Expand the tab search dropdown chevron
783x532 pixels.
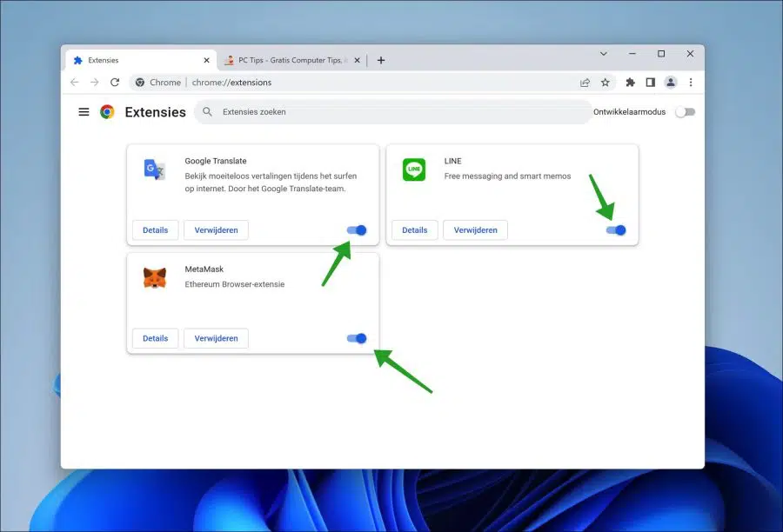click(x=603, y=54)
